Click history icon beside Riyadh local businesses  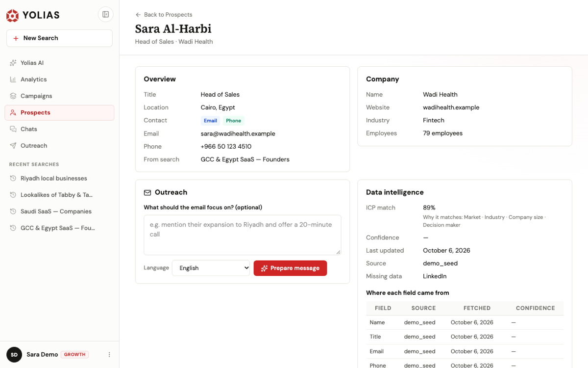tap(13, 179)
